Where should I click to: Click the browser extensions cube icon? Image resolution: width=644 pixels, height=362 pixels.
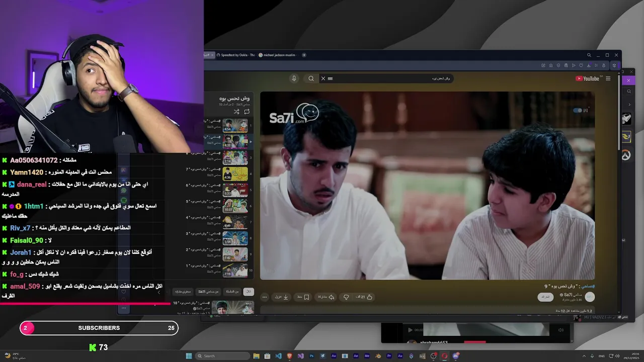coord(614,65)
